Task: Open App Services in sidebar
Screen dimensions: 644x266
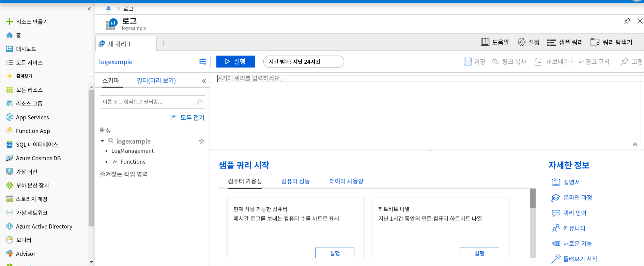Action: click(x=27, y=117)
